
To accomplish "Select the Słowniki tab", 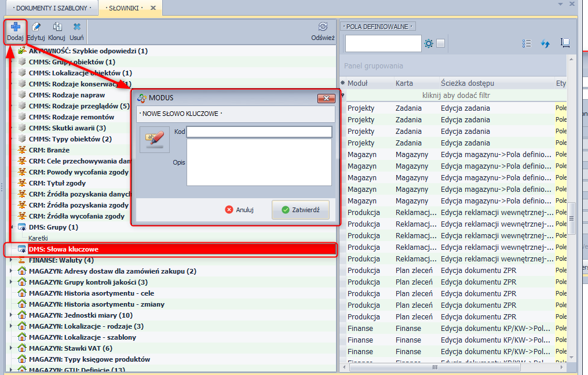I will coord(125,8).
